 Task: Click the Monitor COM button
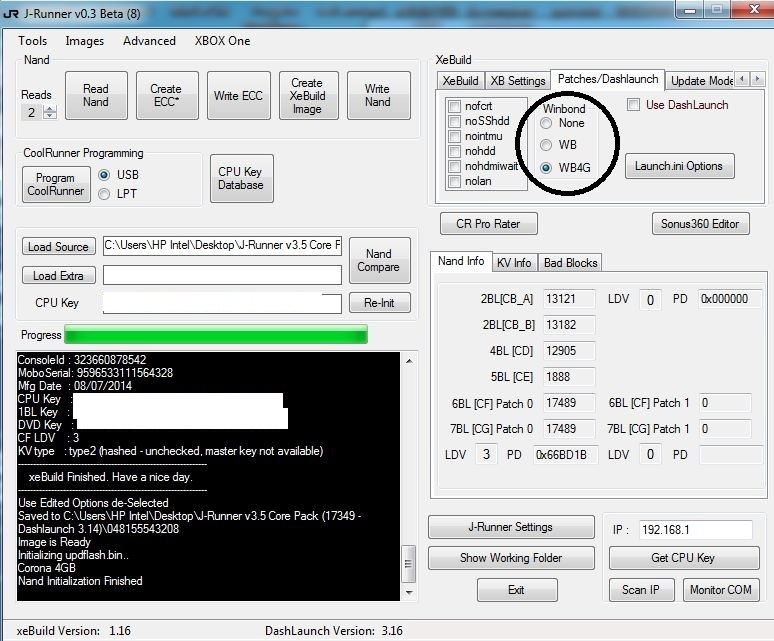pos(721,590)
